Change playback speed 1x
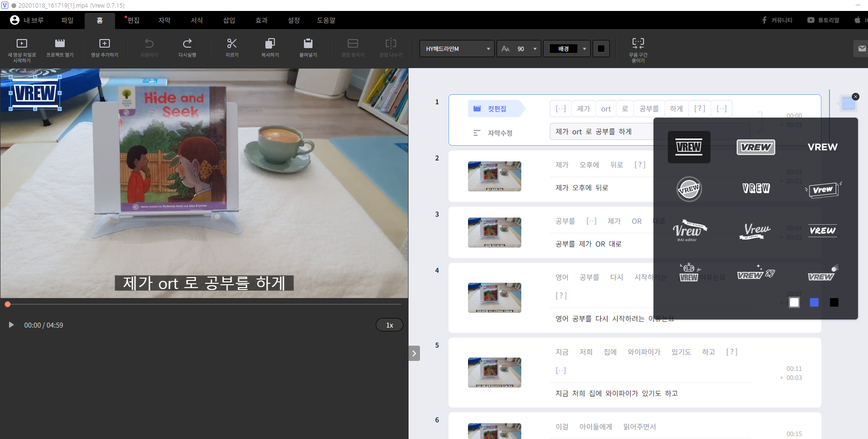This screenshot has height=439, width=868. click(390, 325)
